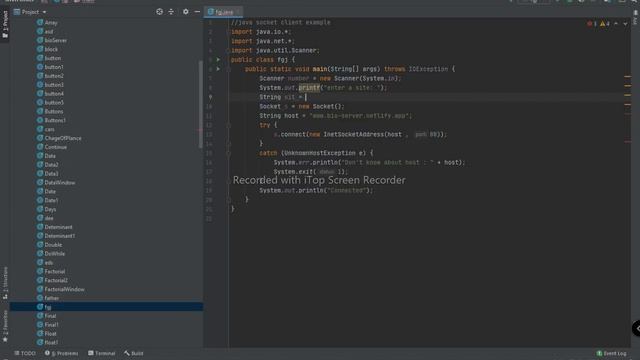This screenshot has width=640, height=360.
Task: Run main method using its gutter arrow
Action: (x=218, y=69)
